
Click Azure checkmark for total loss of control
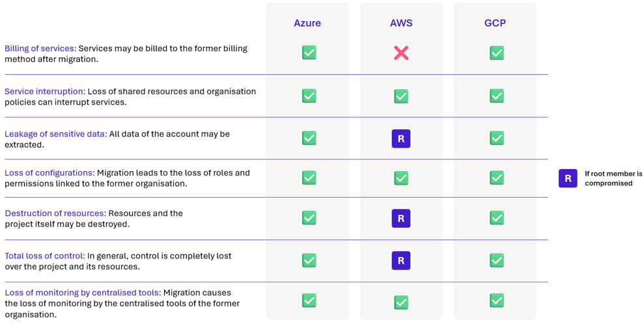tap(309, 260)
